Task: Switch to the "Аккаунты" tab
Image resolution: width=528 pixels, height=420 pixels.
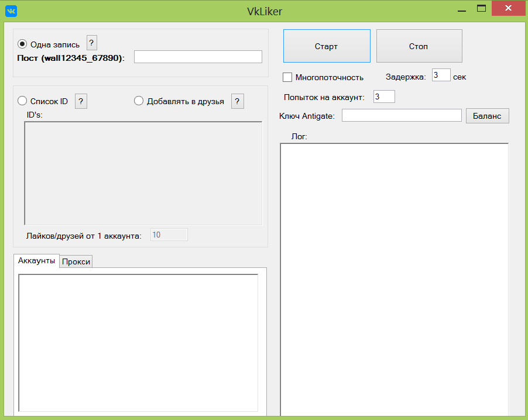Action: 36,261
